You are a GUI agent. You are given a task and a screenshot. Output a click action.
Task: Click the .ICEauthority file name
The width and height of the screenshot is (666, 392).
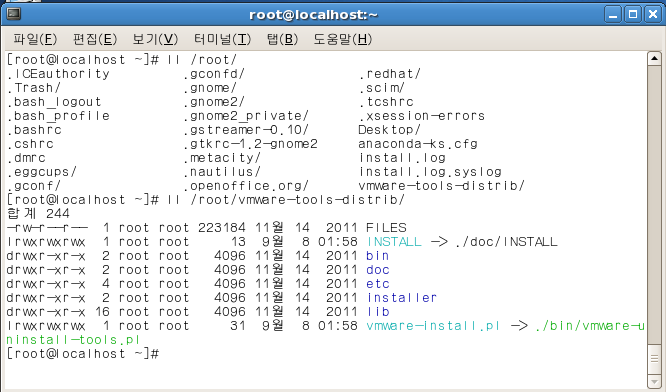click(x=59, y=74)
